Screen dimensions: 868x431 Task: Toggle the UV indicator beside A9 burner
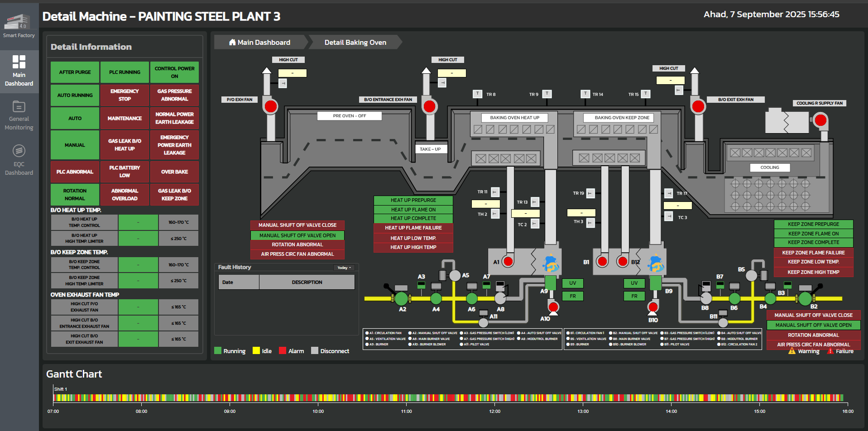tap(572, 283)
